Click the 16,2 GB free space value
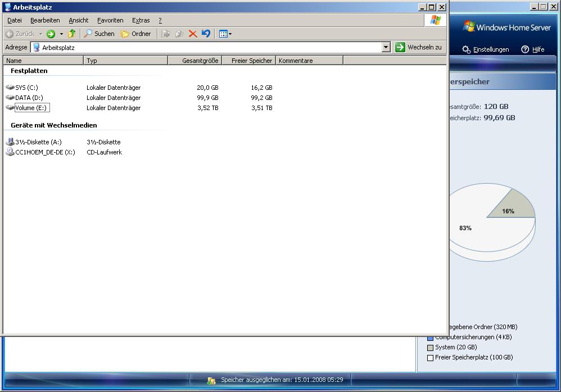561x392 pixels. tap(261, 88)
